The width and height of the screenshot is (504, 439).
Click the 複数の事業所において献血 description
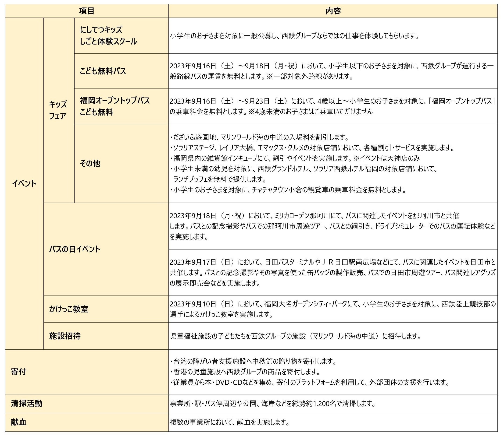click(230, 422)
